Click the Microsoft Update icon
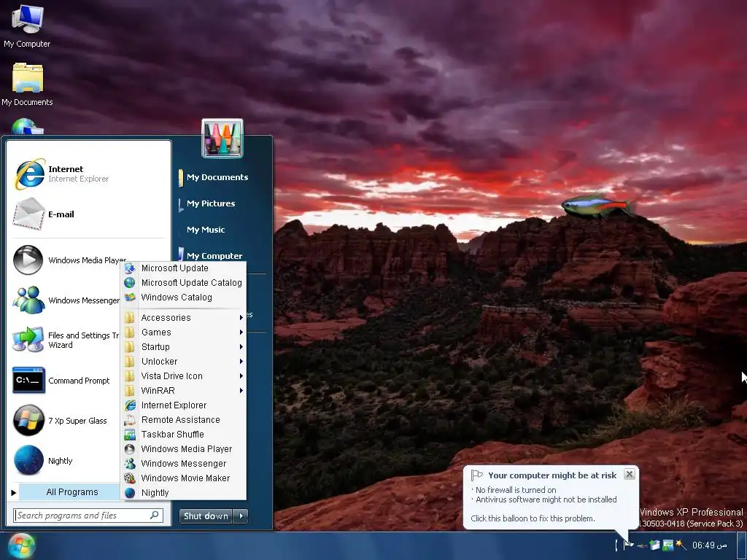747x560 pixels. 130,268
